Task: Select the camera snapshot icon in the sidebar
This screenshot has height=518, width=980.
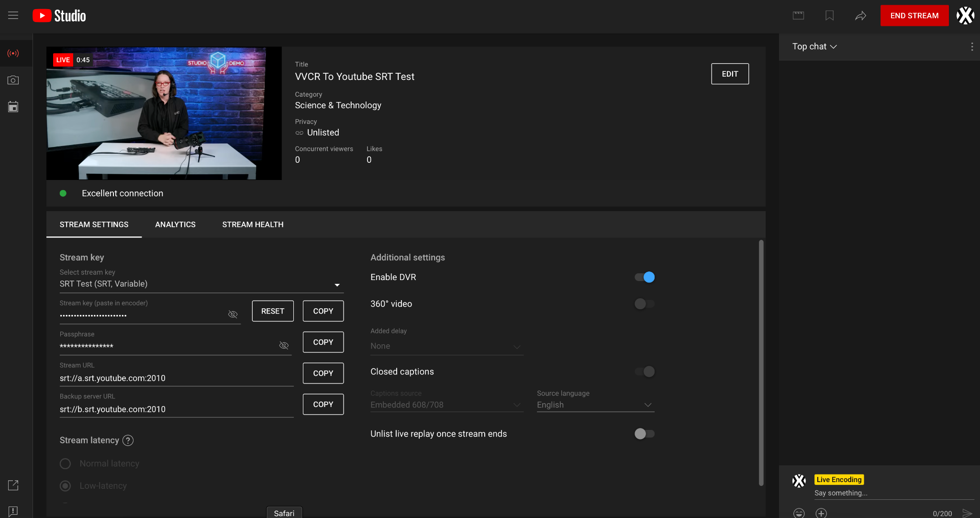Action: click(13, 80)
